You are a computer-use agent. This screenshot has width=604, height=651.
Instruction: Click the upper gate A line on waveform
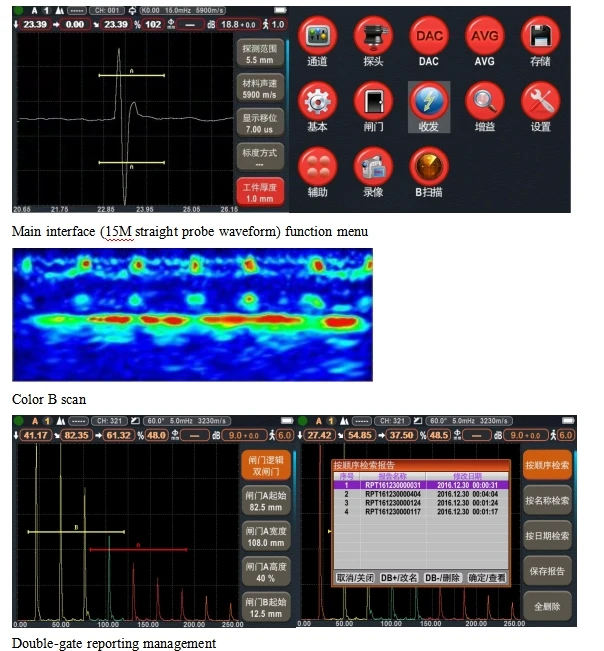point(132,76)
